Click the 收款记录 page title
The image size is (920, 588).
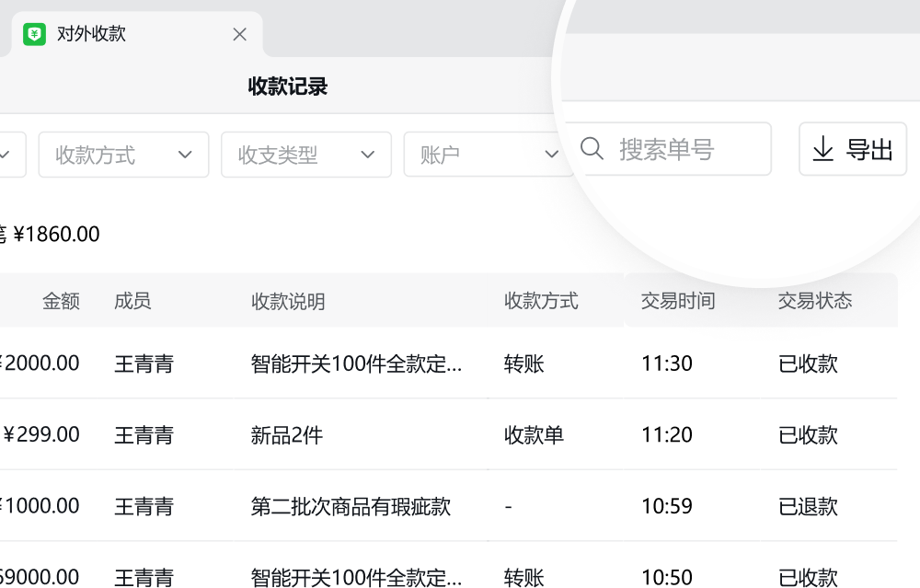[x=287, y=86]
